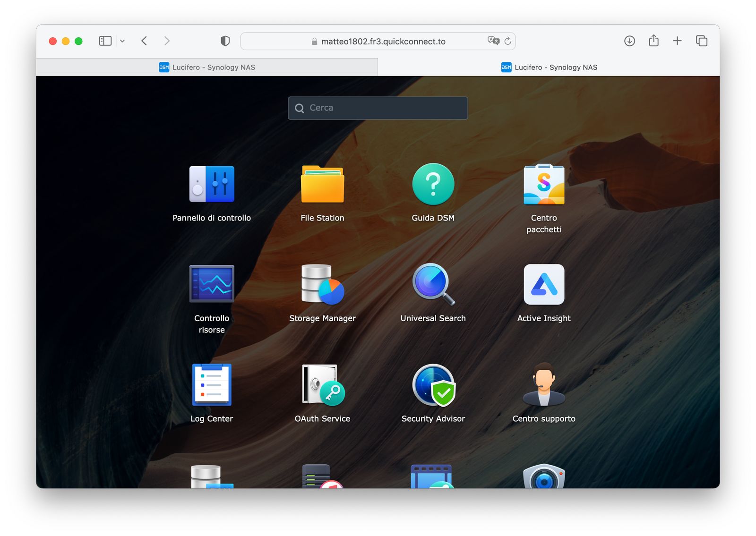This screenshot has width=756, height=536.
Task: Show Safari downloads
Action: click(x=629, y=41)
